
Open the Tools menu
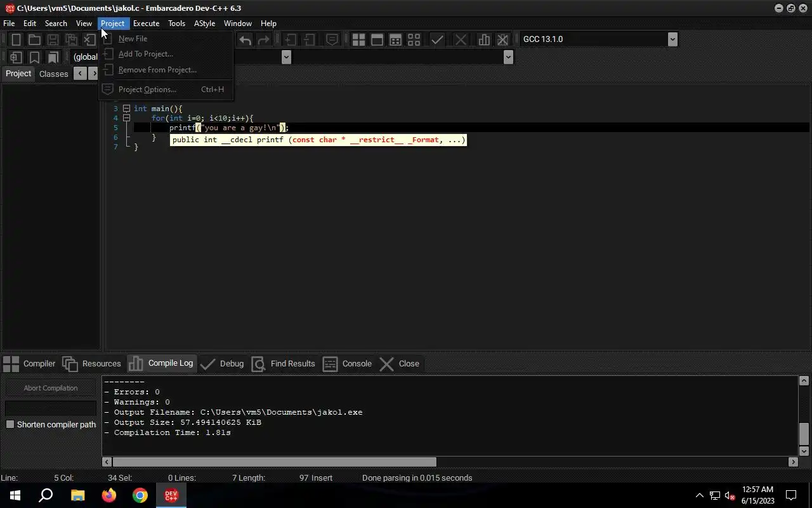[176, 23]
